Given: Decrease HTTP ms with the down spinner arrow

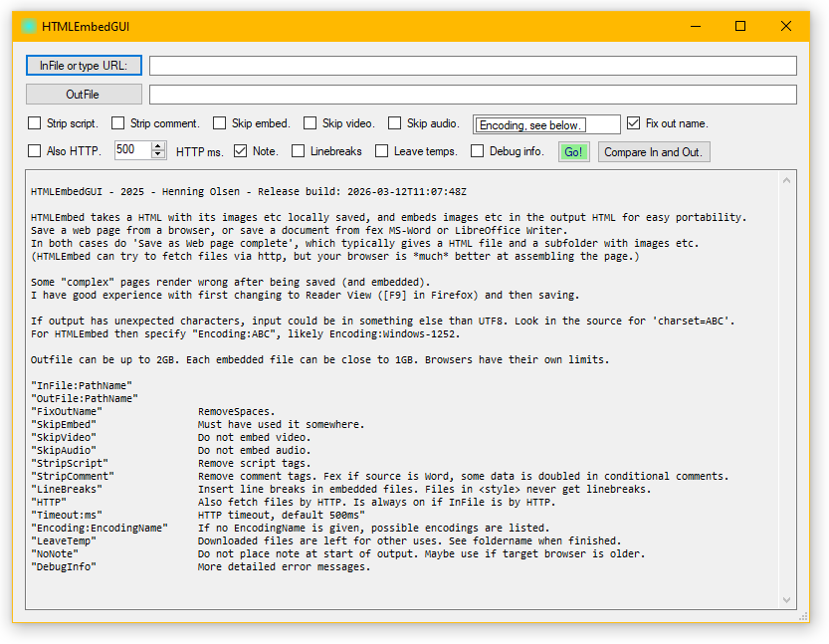Looking at the screenshot, I should coord(158,154).
